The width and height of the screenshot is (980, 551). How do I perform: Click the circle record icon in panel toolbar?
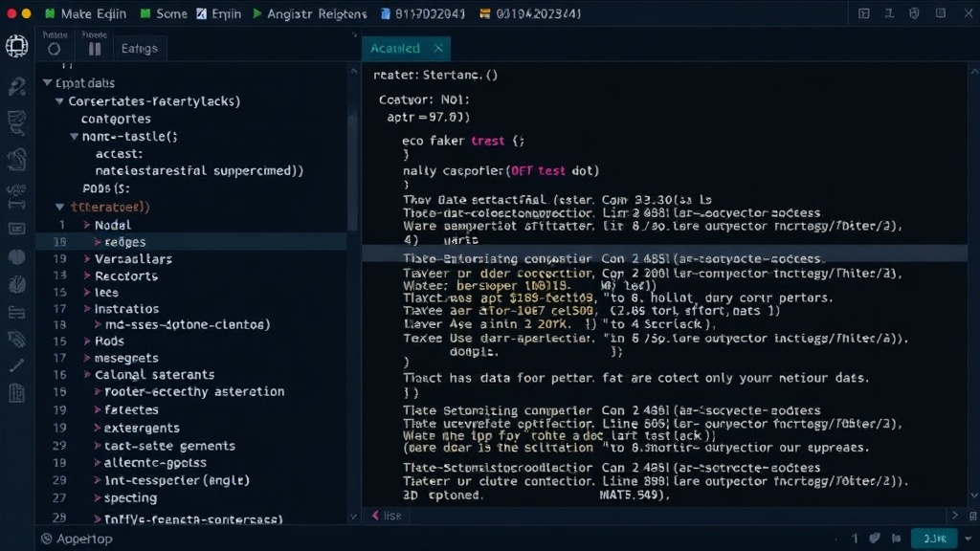click(55, 49)
